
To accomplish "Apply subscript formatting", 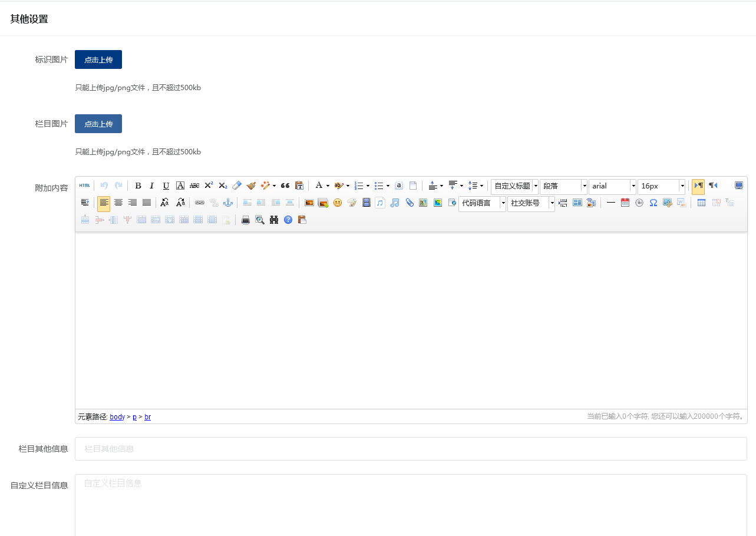I will (x=223, y=186).
